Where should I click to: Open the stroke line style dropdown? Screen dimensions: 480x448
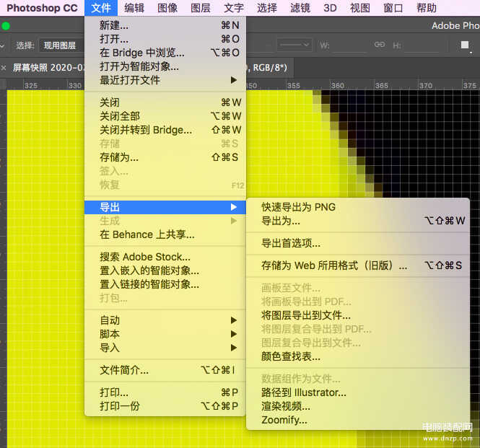coord(294,45)
